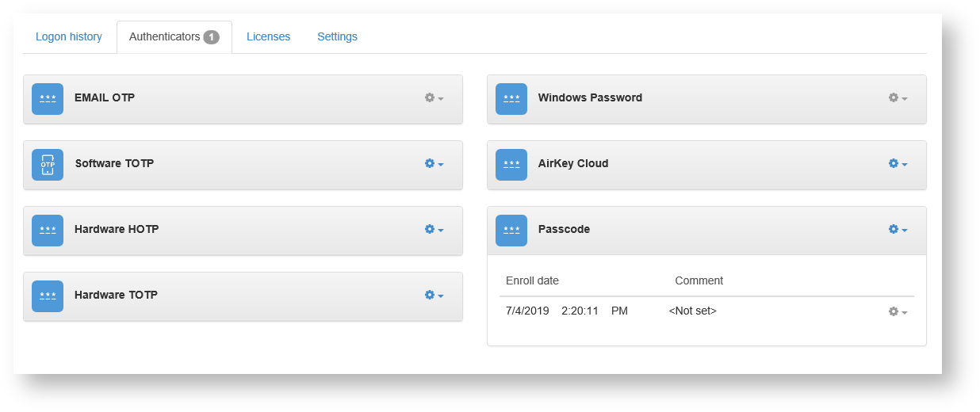Screen dimensions: 980x412
Task: Click the Software TOTP phone icon
Action: (x=48, y=165)
